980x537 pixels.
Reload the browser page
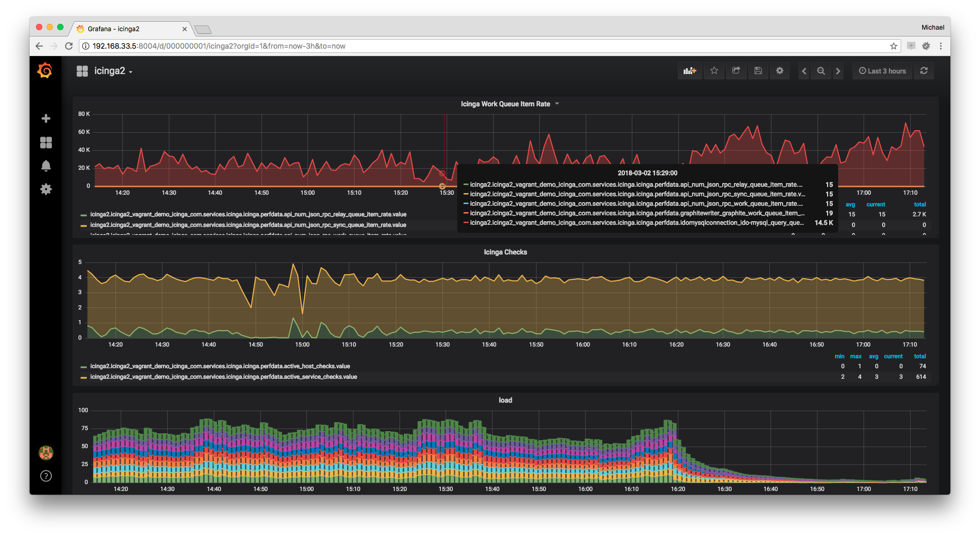(x=69, y=46)
